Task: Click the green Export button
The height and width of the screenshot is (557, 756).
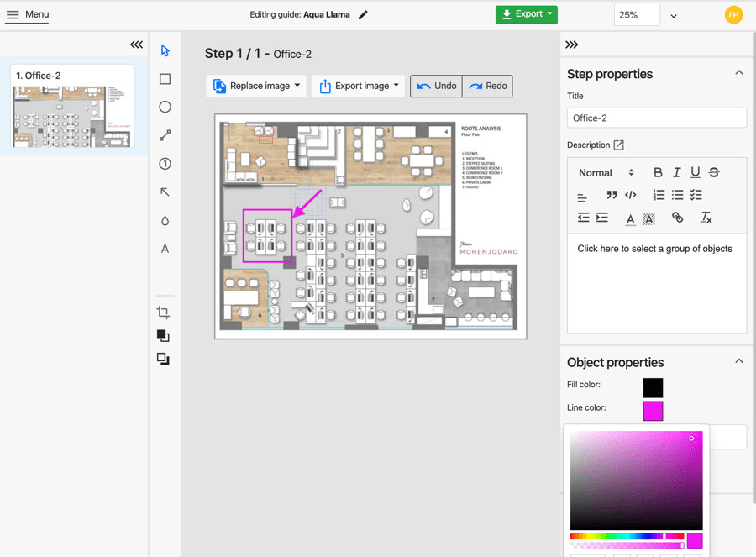Action: coord(526,14)
